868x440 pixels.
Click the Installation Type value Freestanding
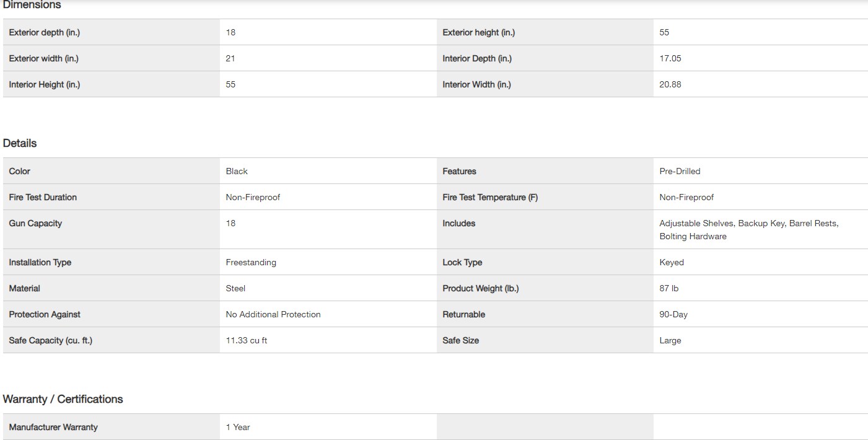point(251,262)
